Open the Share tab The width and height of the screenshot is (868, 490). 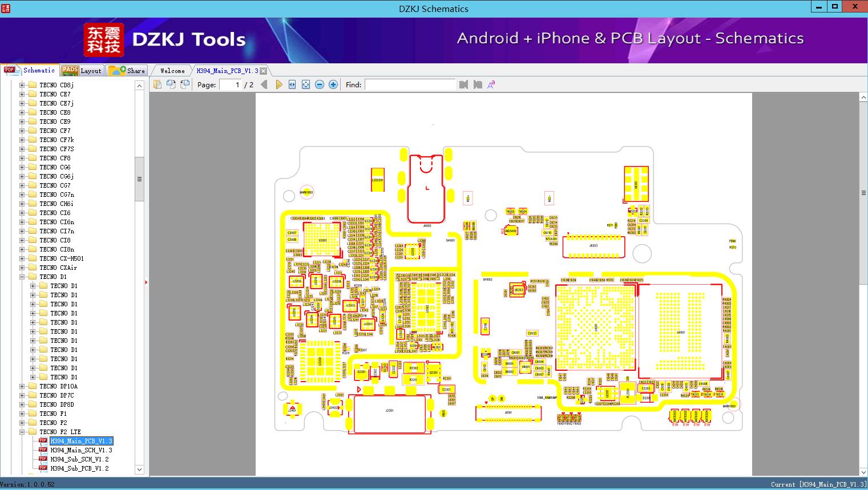click(x=127, y=71)
